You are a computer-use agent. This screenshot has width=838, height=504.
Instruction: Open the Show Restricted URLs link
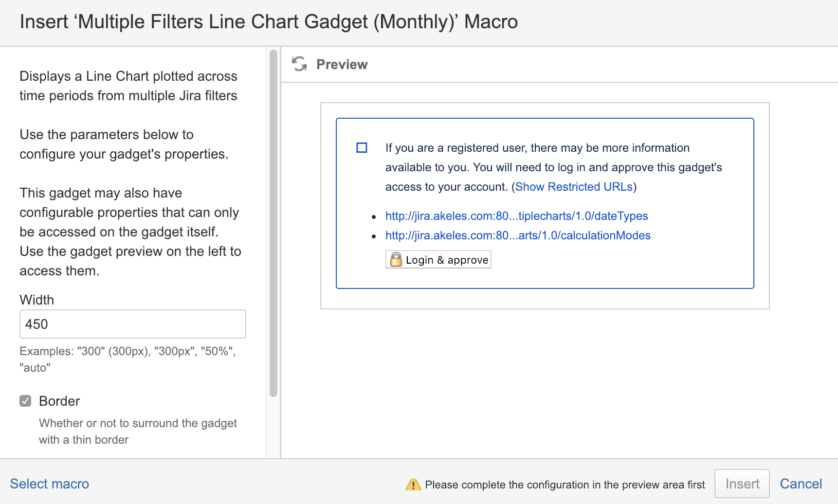575,186
